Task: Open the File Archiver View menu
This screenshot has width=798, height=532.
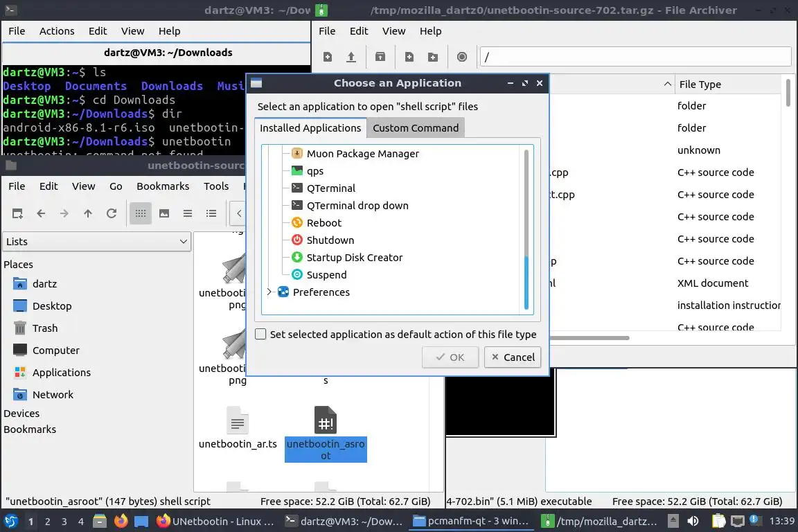Action: pyautogui.click(x=394, y=31)
